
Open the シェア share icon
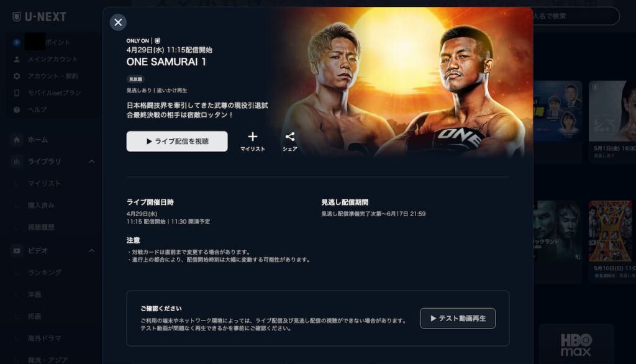(289, 142)
